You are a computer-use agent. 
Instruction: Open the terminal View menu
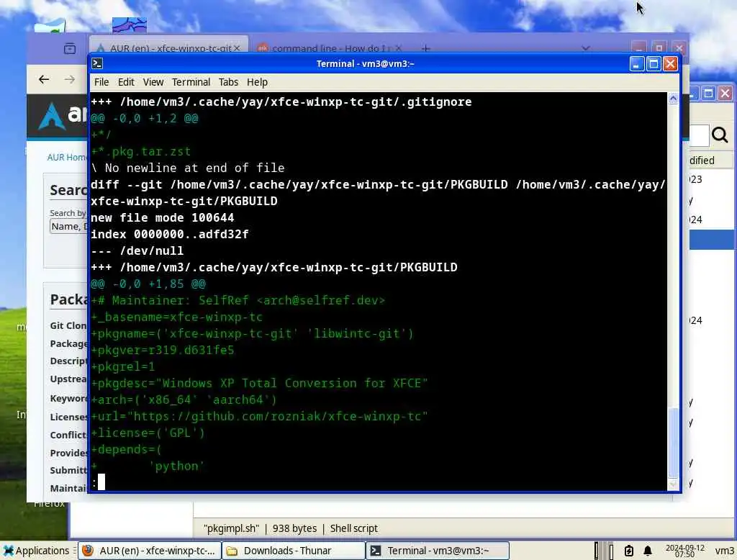coord(153,82)
